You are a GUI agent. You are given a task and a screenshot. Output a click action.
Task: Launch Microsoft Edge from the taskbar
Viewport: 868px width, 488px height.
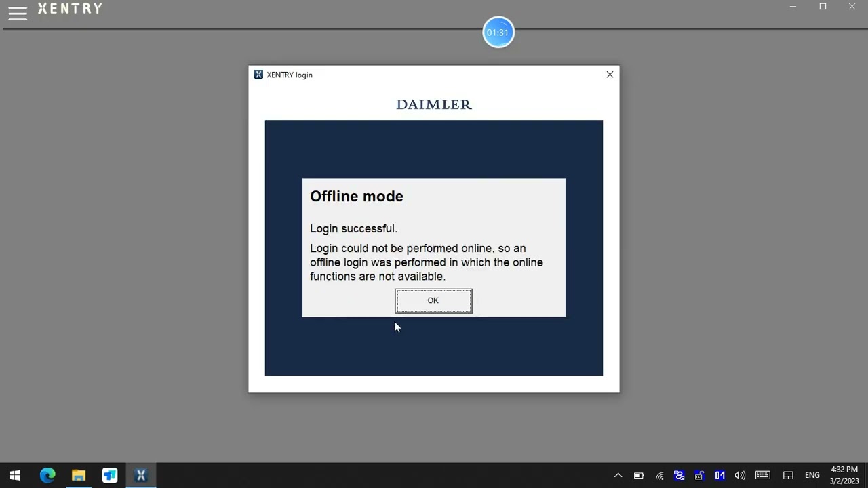(x=47, y=475)
